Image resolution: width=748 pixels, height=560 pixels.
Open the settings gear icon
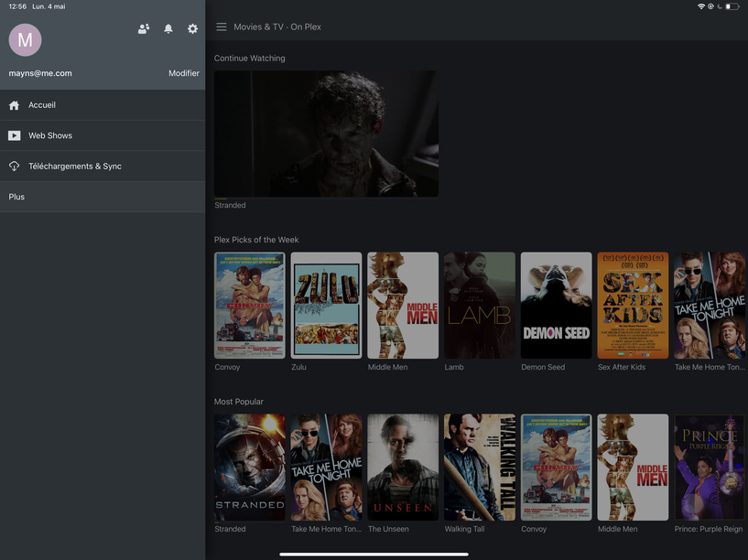(193, 28)
